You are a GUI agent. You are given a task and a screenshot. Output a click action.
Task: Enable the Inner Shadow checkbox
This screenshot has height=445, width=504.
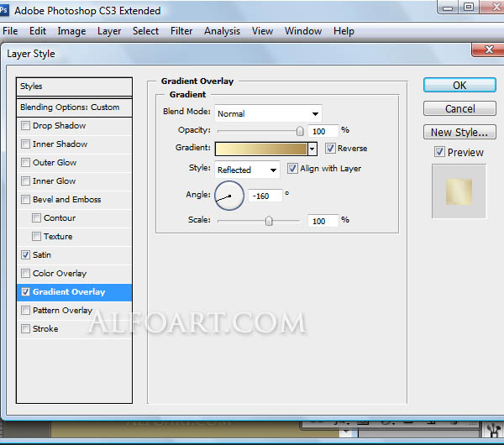coord(25,144)
